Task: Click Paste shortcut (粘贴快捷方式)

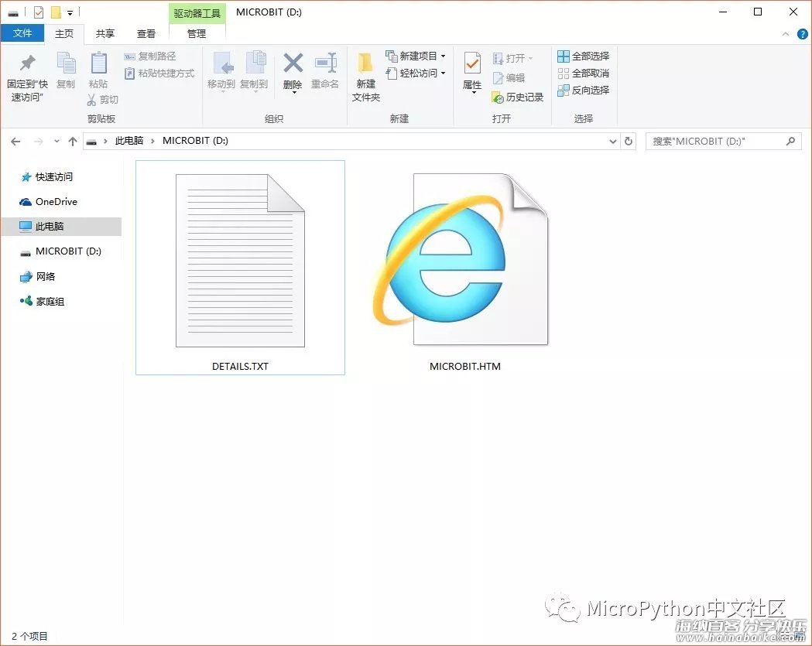Action: click(159, 73)
